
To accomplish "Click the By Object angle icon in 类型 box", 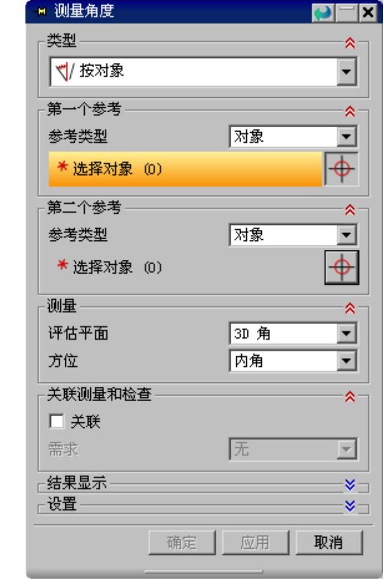I will click(x=65, y=71).
